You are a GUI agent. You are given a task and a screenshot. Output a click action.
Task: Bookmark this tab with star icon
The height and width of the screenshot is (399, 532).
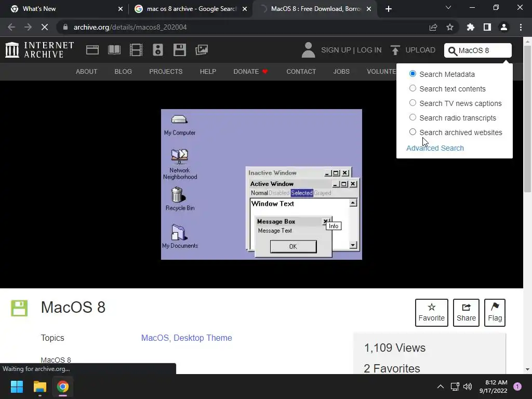[450, 27]
